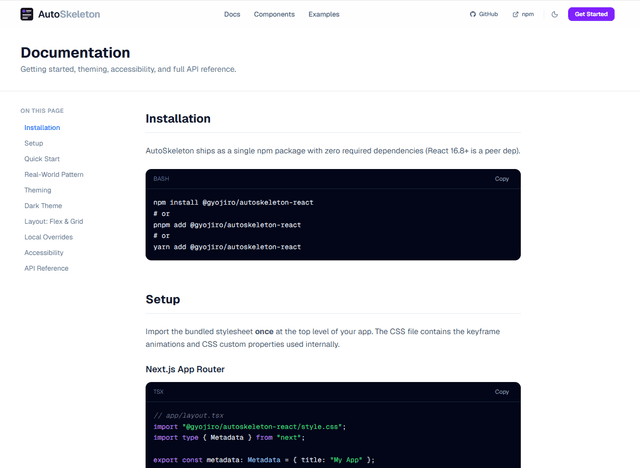
Task: Click the TSX language label
Action: (x=158, y=392)
